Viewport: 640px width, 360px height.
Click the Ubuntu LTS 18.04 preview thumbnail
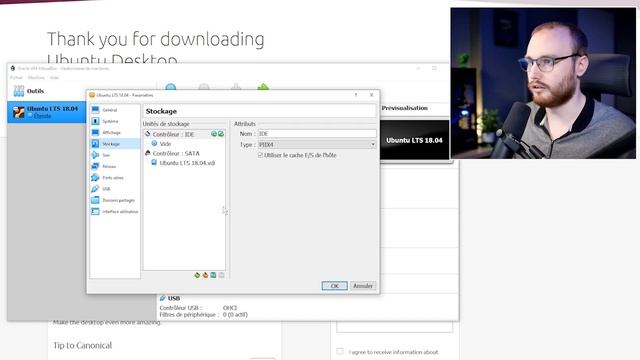pos(414,140)
